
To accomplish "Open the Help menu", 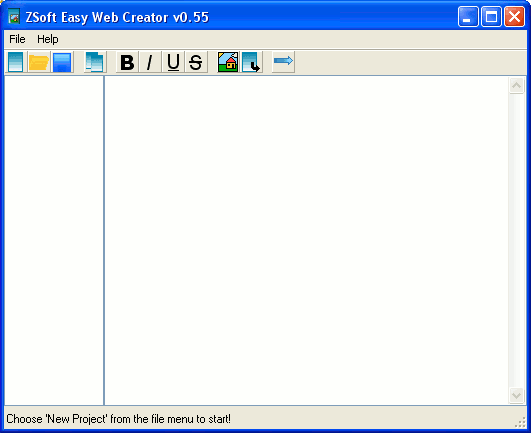I will click(x=48, y=39).
